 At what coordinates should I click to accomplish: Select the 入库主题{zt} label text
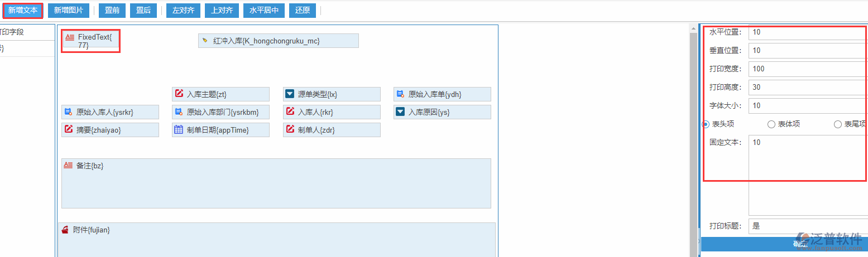[x=207, y=94]
